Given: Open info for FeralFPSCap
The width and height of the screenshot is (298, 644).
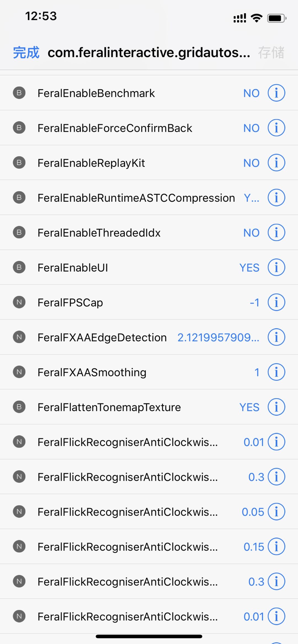Looking at the screenshot, I should pos(276,302).
